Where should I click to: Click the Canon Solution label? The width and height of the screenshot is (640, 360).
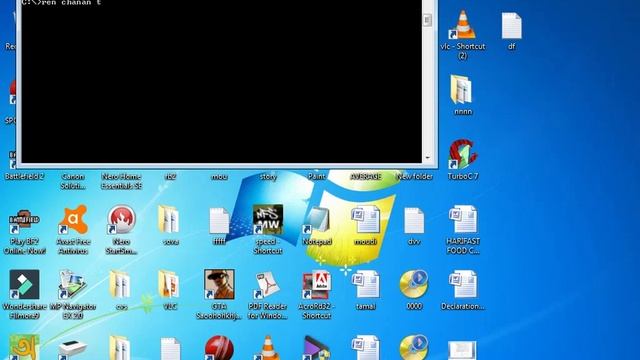click(x=73, y=181)
